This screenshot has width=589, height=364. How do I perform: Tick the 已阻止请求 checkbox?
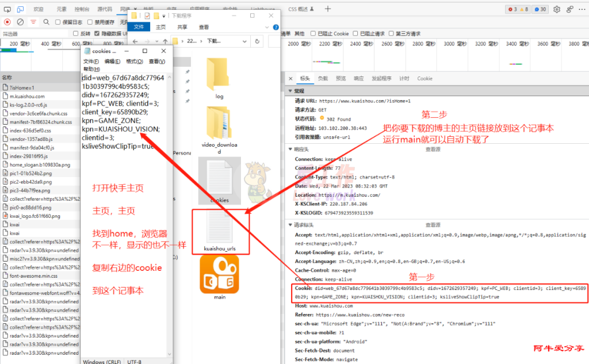(x=355, y=33)
